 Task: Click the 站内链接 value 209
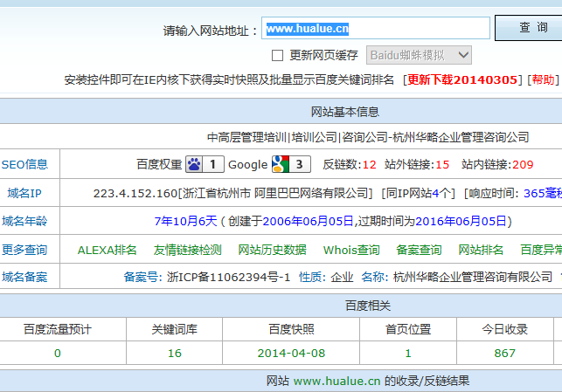point(523,165)
